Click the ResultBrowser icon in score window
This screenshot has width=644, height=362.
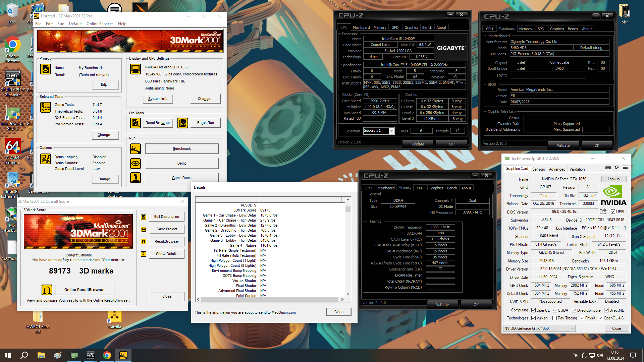[144, 242]
